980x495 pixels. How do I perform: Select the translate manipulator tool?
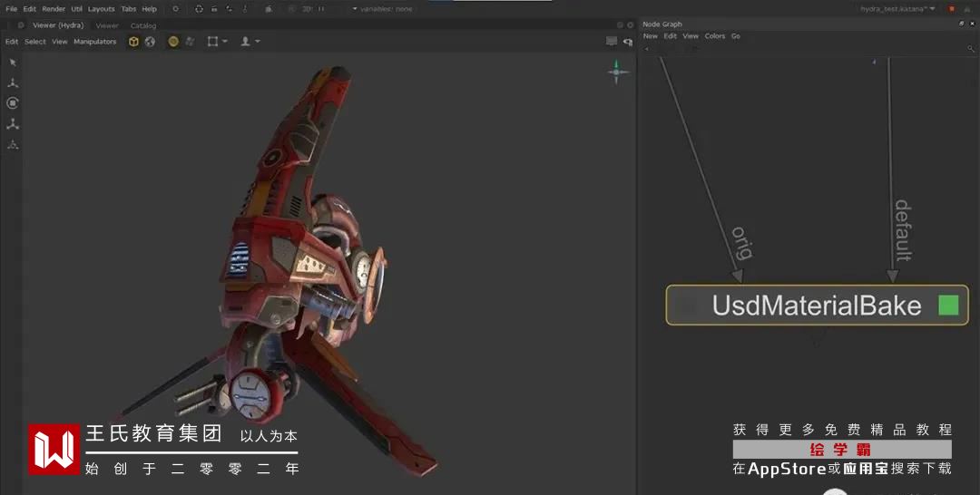coord(13,83)
